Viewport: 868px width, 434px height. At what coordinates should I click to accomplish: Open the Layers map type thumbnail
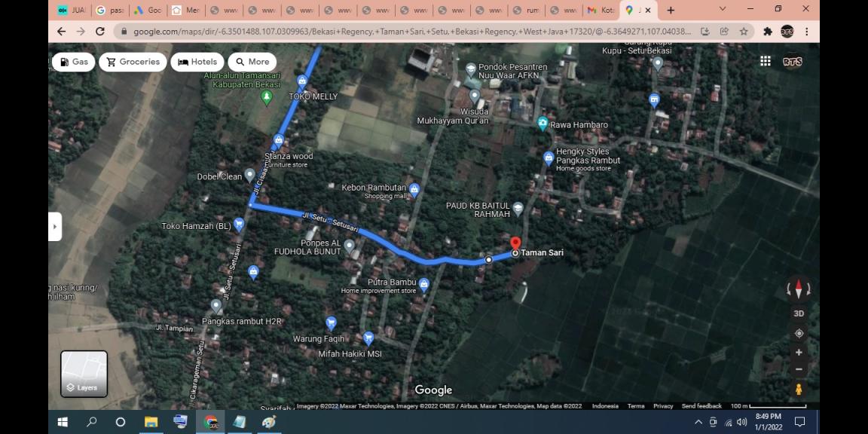coord(84,374)
